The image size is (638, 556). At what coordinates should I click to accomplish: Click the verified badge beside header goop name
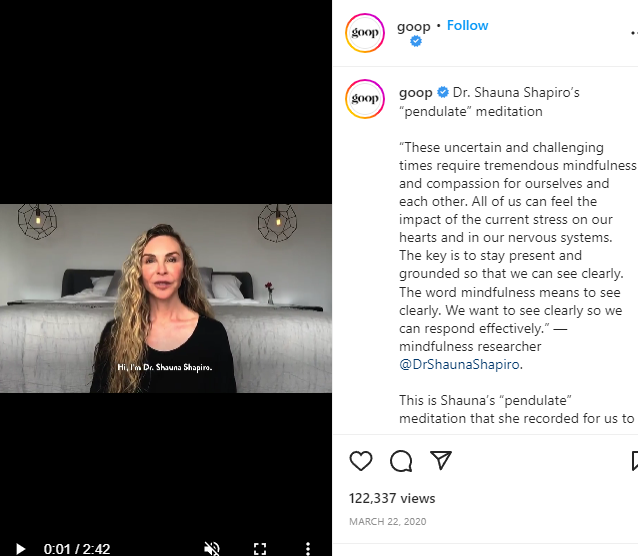(x=415, y=41)
